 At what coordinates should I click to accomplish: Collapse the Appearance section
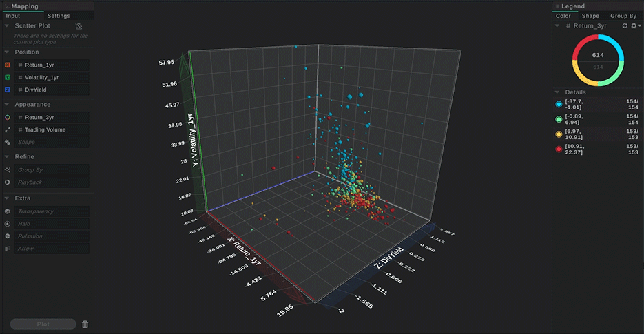(x=7, y=105)
